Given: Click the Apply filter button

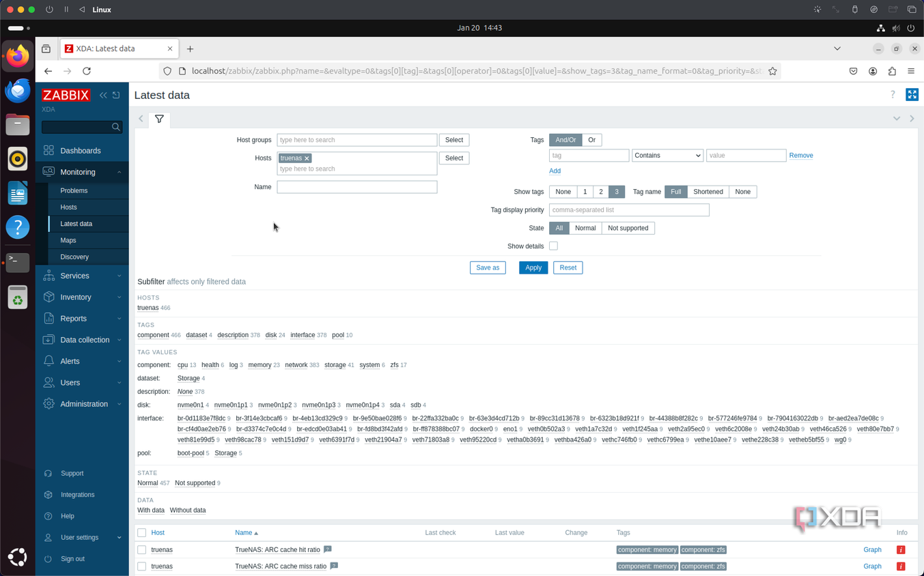Looking at the screenshot, I should tap(533, 268).
